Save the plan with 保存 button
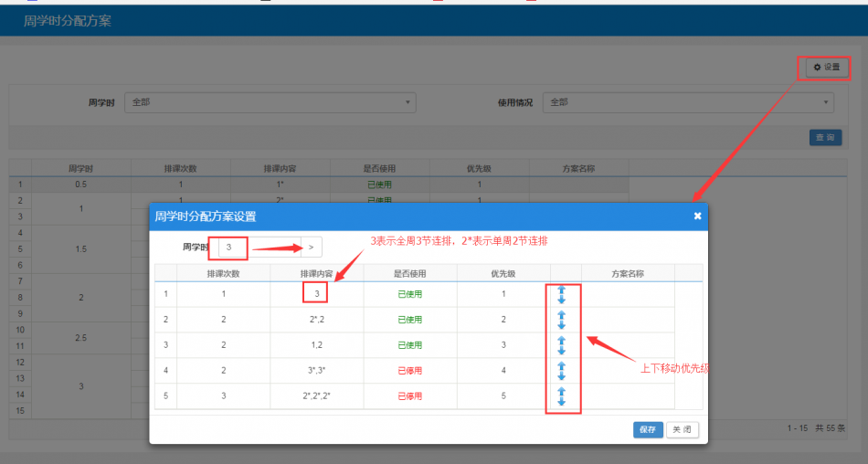This screenshot has width=868, height=464. pos(648,429)
